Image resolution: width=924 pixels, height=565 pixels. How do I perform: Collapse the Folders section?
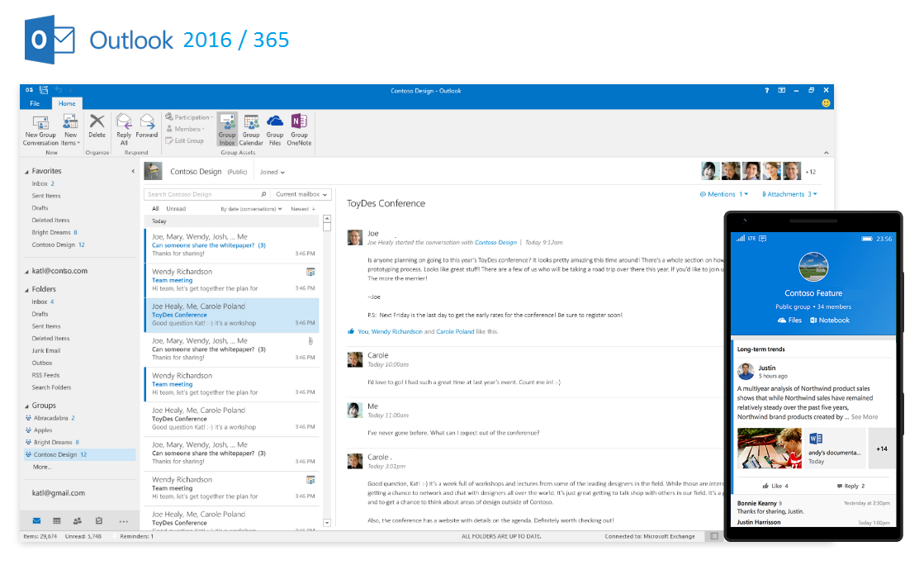coord(26,290)
